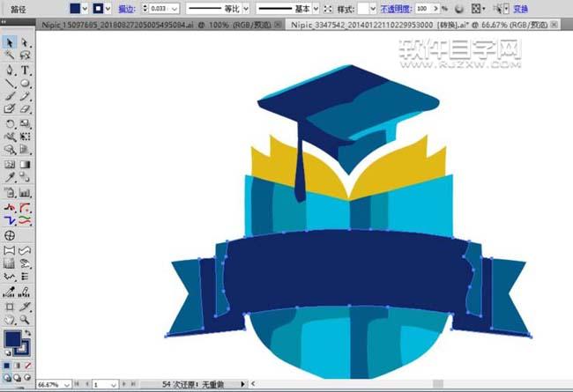573x392 pixels.
Task: Pick the Column Graph tool
Action: pos(25,193)
